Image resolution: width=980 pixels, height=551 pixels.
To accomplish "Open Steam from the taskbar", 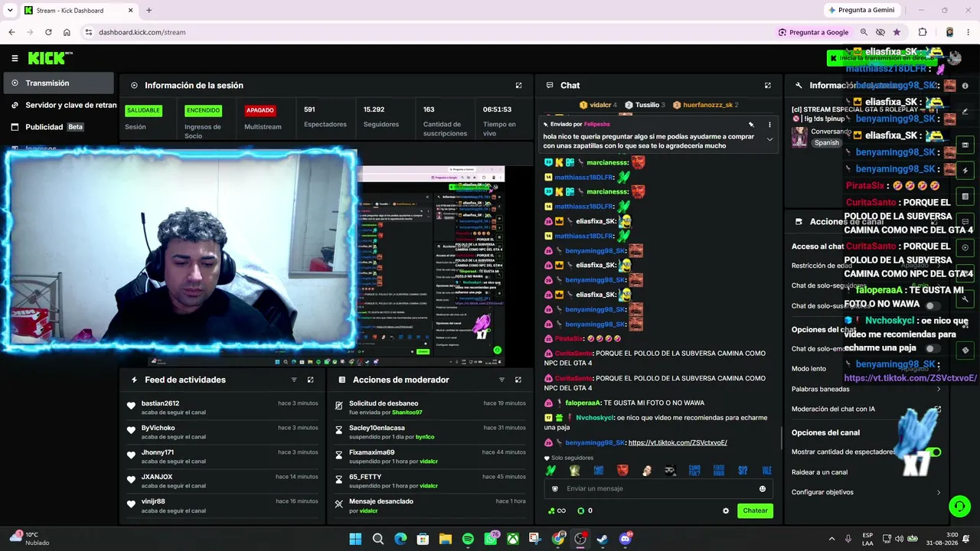I will pos(603,539).
